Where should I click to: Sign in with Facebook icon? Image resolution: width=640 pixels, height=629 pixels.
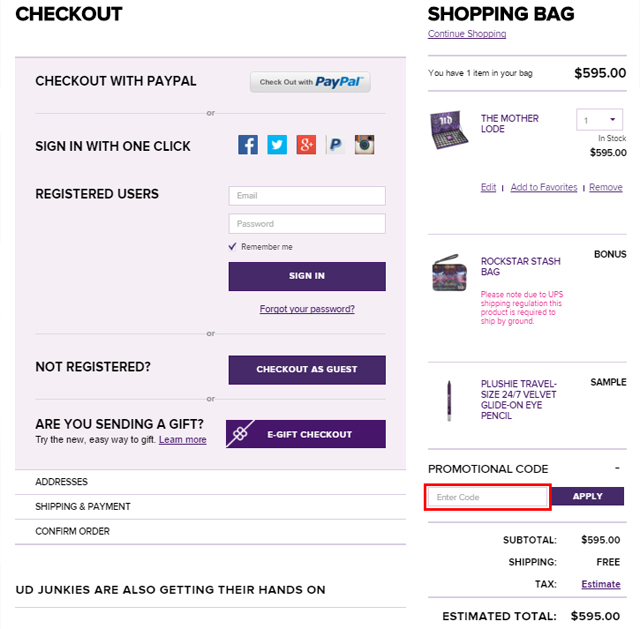coord(248,145)
